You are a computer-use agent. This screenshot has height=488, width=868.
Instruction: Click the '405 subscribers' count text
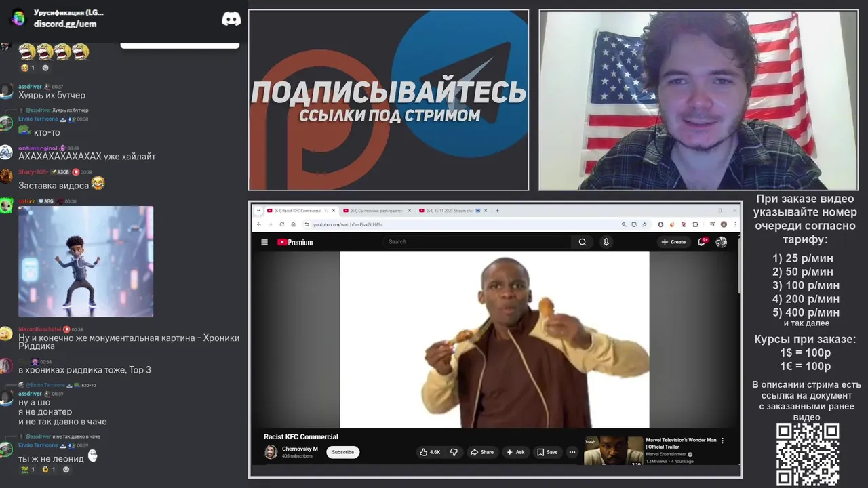pyautogui.click(x=297, y=456)
